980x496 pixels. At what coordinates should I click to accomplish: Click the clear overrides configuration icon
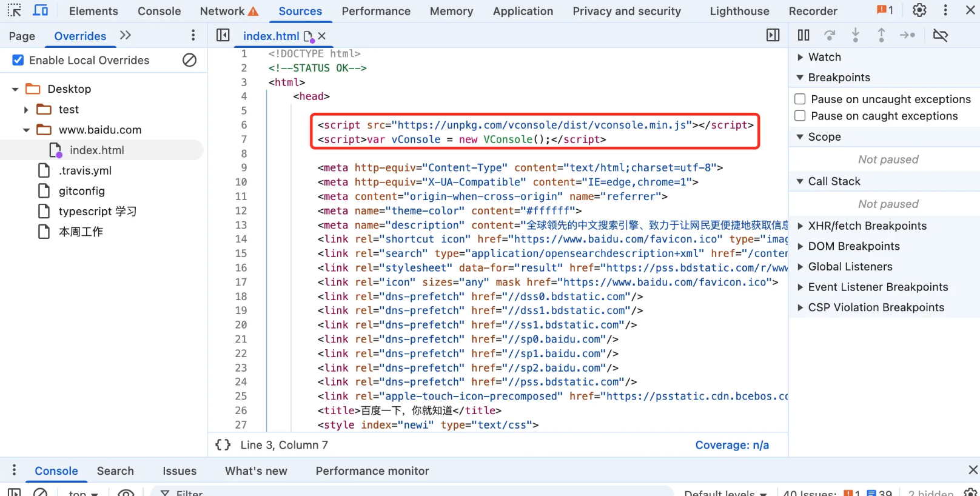pyautogui.click(x=189, y=60)
